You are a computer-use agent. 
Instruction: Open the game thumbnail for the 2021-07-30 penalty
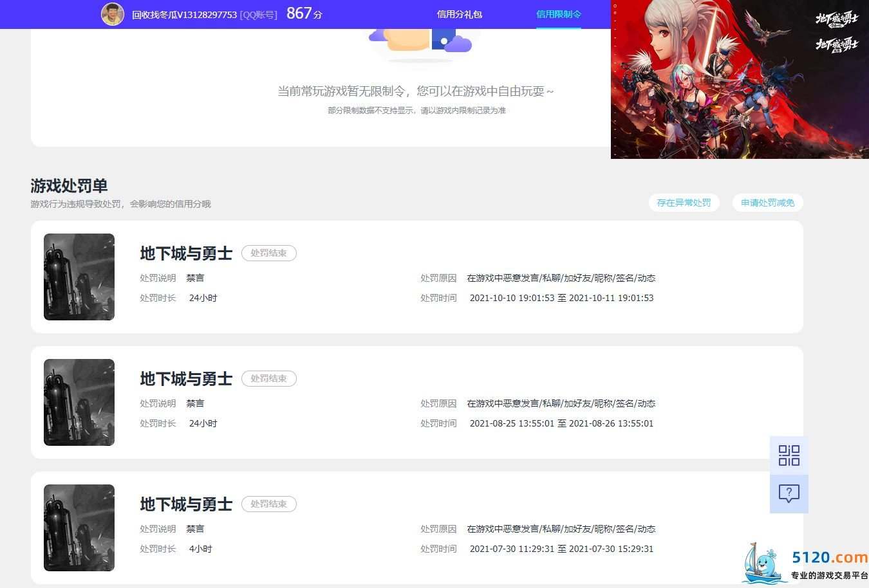click(79, 528)
